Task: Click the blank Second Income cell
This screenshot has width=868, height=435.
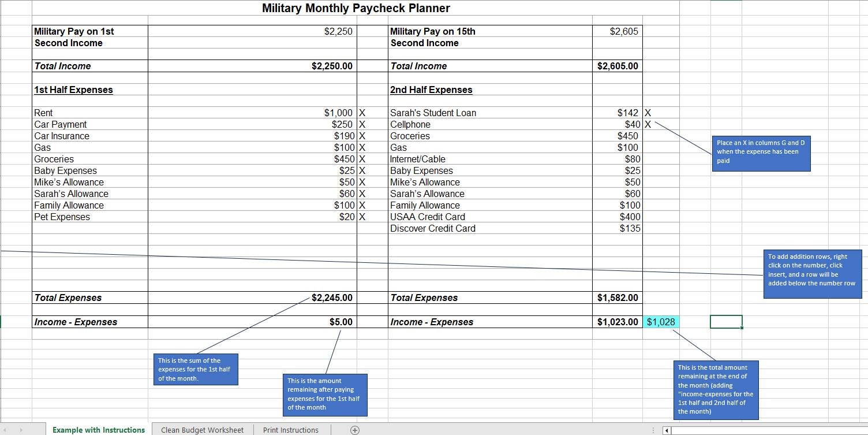Action: [254, 43]
